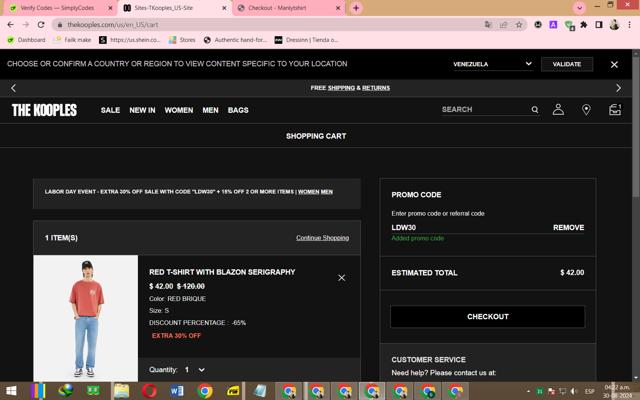Open the shopping bag icon
This screenshot has height=400, width=640.
click(615, 109)
